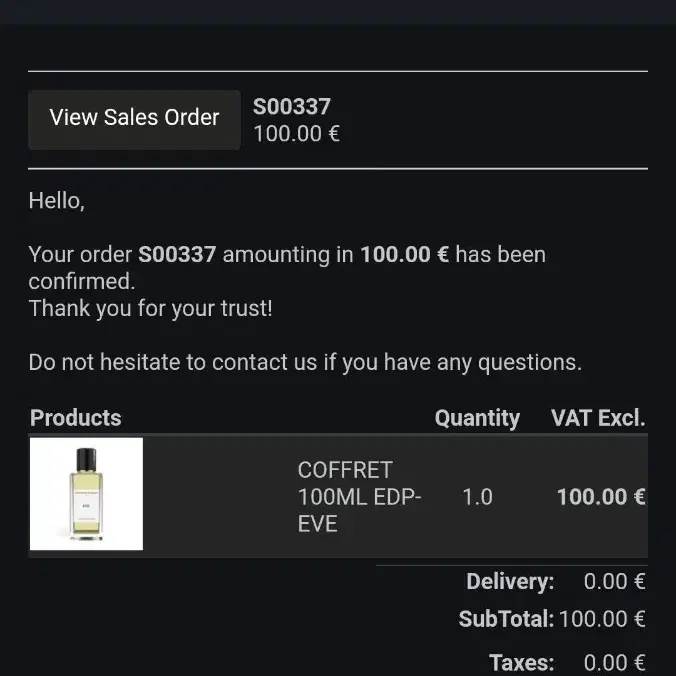The width and height of the screenshot is (676, 676).
Task: Click the VAT Excl. column header
Action: tap(598, 418)
